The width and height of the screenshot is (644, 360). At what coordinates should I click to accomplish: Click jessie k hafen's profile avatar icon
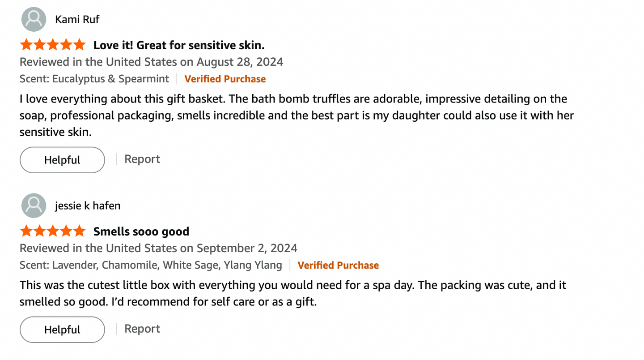click(x=34, y=206)
